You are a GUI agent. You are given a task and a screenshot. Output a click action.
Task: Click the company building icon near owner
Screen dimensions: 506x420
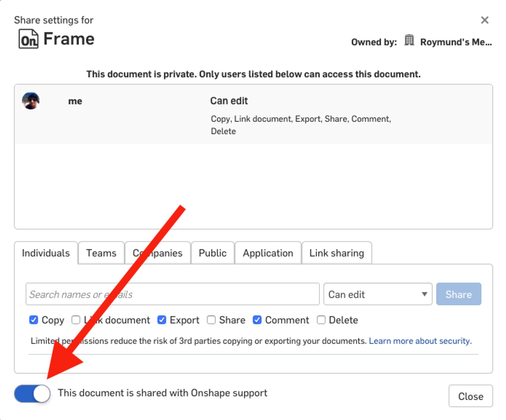pos(409,40)
